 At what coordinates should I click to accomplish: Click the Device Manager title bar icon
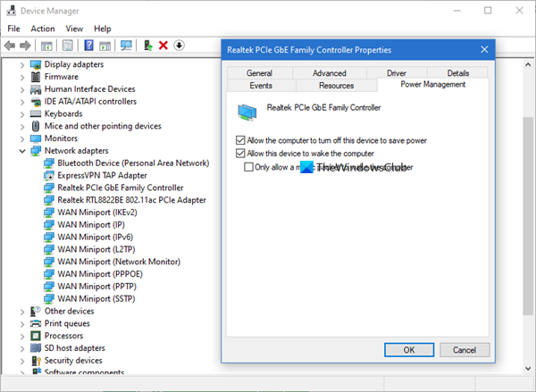pos(12,11)
